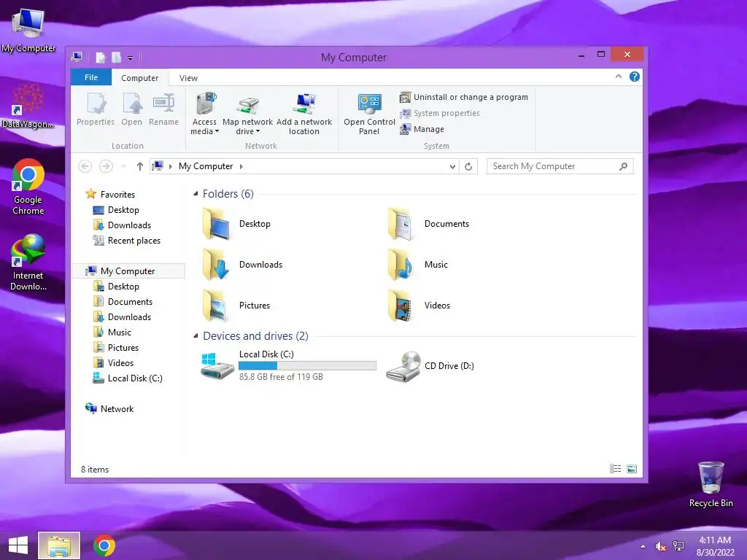The width and height of the screenshot is (747, 560).
Task: Click Uninstall or change a program
Action: click(x=464, y=97)
